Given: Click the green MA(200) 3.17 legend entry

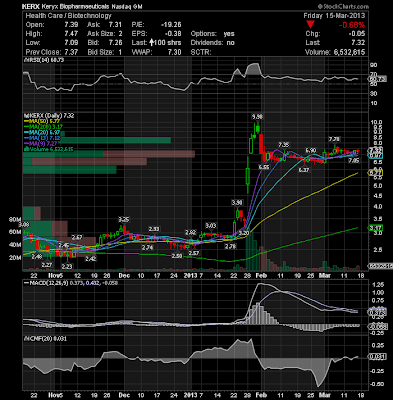Looking at the screenshot, I should coord(43,127).
